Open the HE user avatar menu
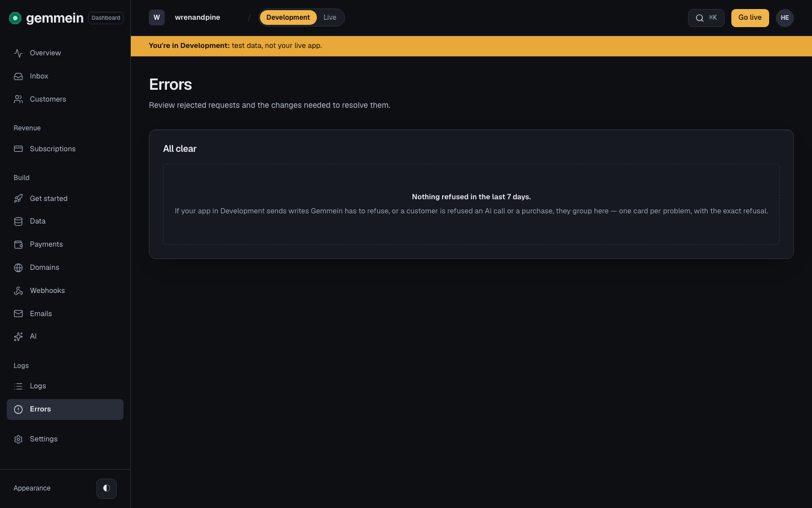Viewport: 812px width, 508px height. [x=785, y=18]
